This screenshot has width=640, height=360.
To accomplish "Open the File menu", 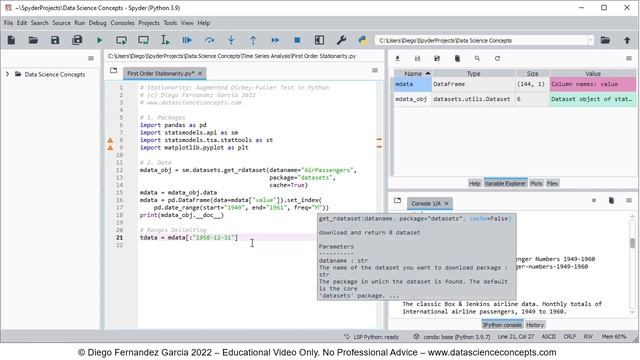I will [9, 23].
